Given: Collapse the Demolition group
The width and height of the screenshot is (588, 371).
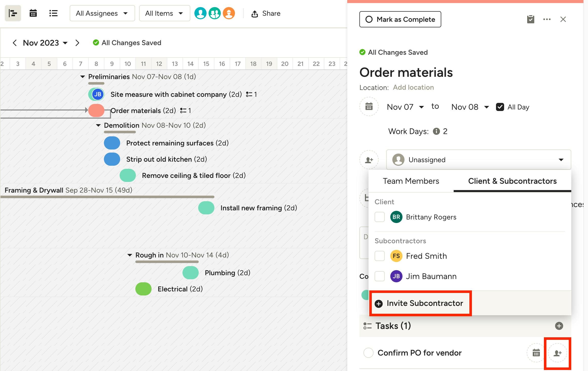Looking at the screenshot, I should 98,125.
